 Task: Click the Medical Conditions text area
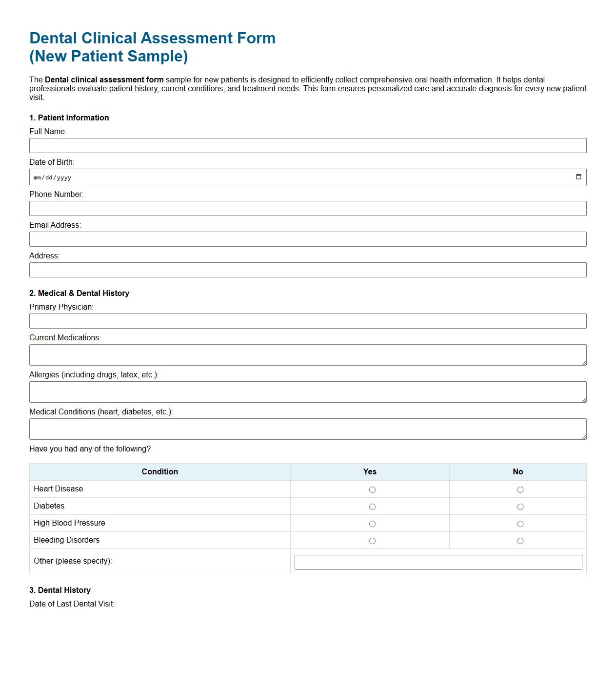[307, 428]
